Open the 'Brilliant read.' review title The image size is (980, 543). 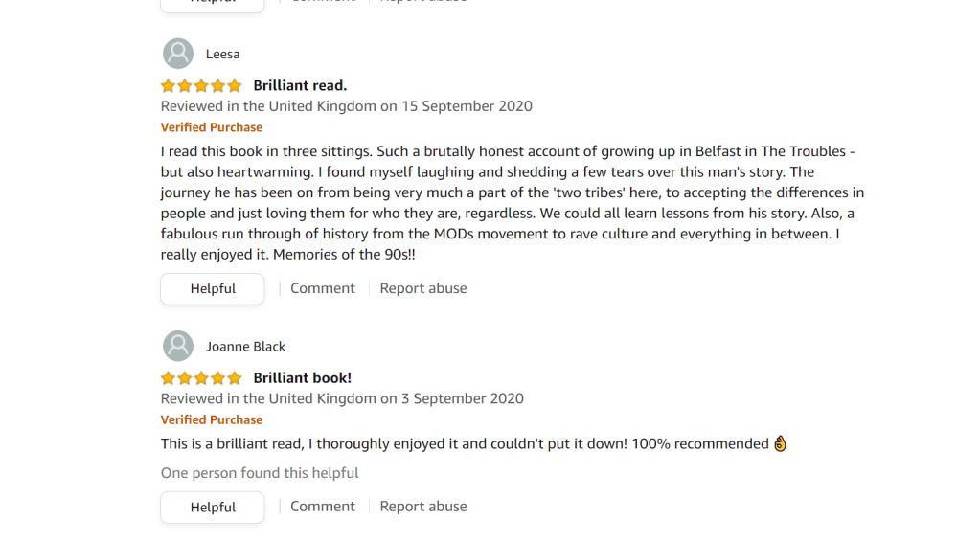tap(300, 85)
